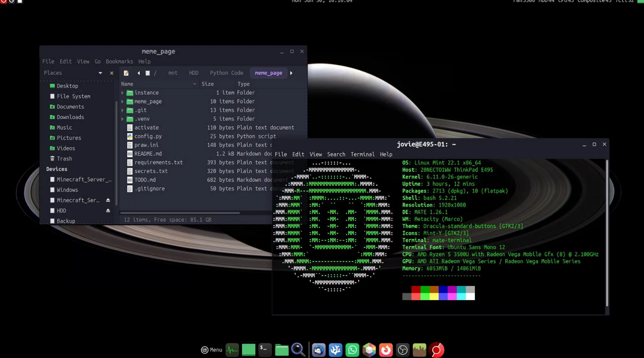Image resolution: width=644 pixels, height=358 pixels.
Task: Click the red swatch in the terminal palette
Action: pyautogui.click(x=415, y=290)
